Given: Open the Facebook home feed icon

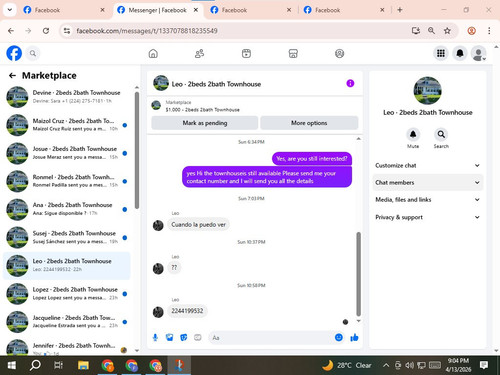Looking at the screenshot, I should (x=153, y=53).
